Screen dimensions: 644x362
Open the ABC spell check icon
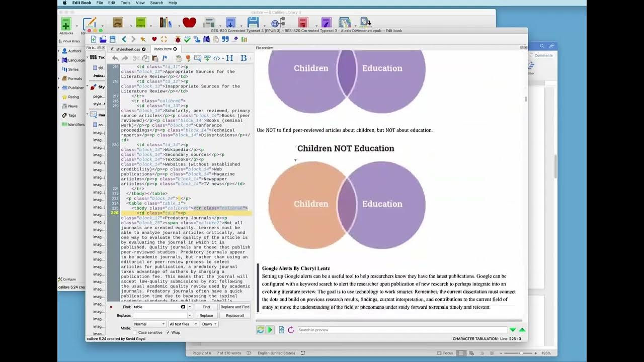coord(187,39)
